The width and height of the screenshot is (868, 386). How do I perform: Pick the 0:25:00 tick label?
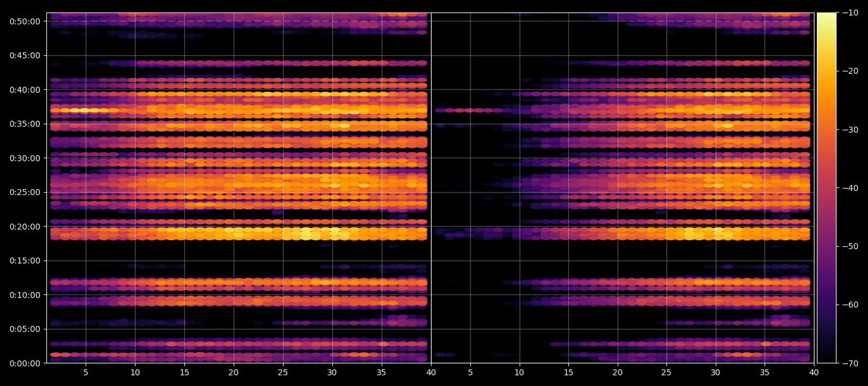tap(25, 192)
